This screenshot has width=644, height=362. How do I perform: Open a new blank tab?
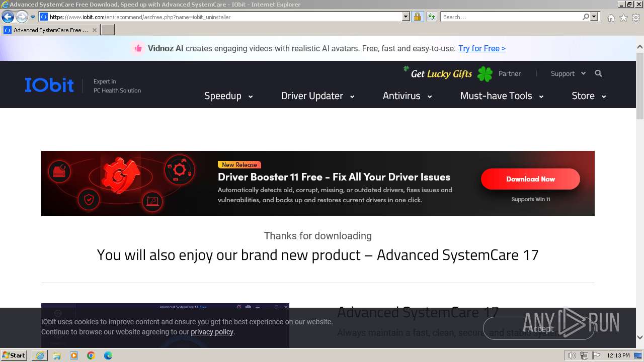tap(108, 30)
